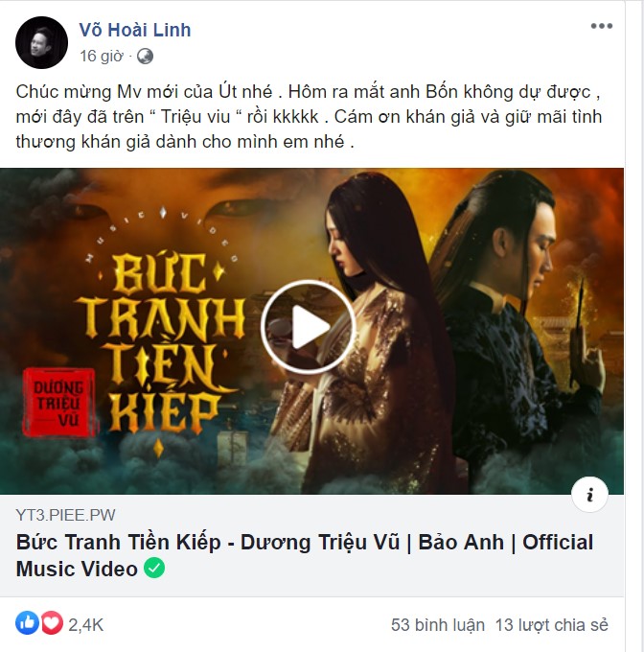Open the three-dot post options menu
This screenshot has height=652, width=644.
[602, 26]
